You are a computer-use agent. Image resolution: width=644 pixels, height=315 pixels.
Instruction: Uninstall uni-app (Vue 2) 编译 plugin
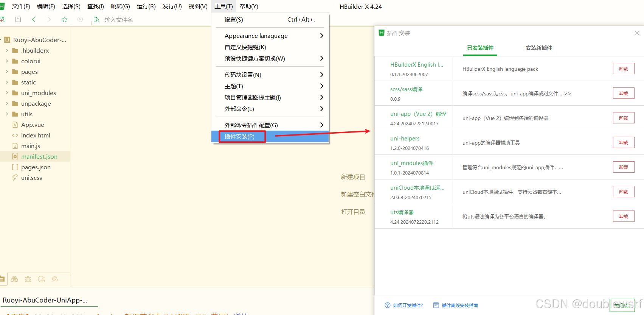[x=624, y=118]
